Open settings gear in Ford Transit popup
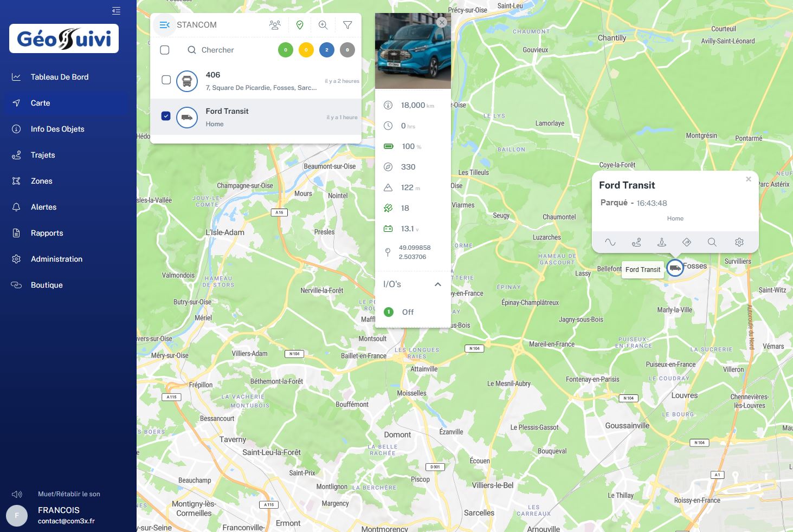 (739, 242)
